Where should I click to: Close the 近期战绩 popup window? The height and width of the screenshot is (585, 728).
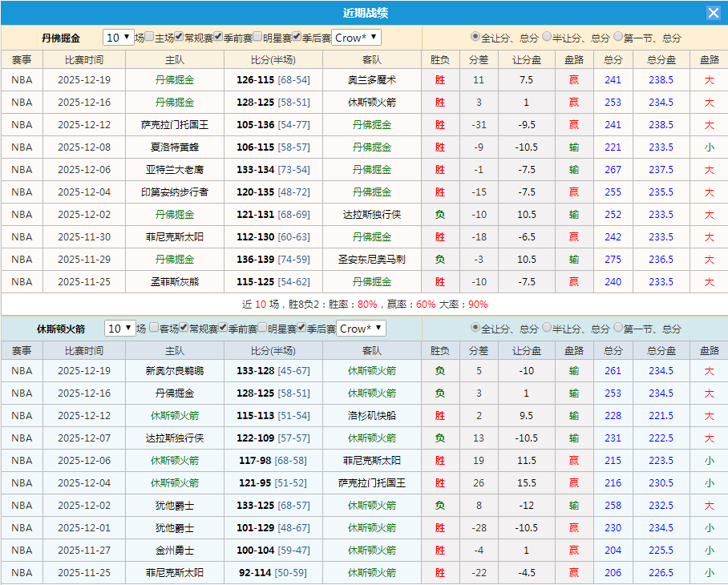714,12
